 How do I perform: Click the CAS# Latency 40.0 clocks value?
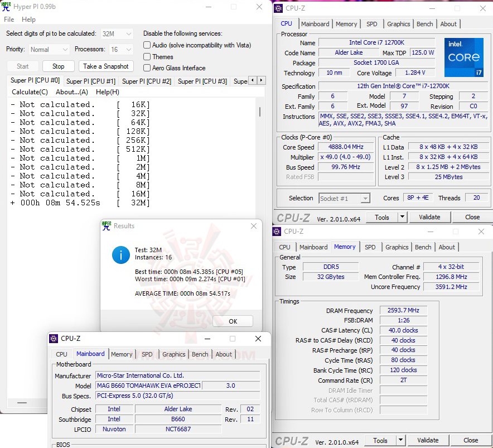coord(403,330)
